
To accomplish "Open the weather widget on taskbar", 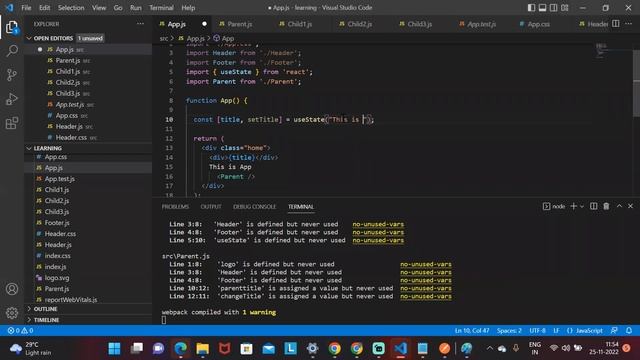I will (x=31, y=349).
